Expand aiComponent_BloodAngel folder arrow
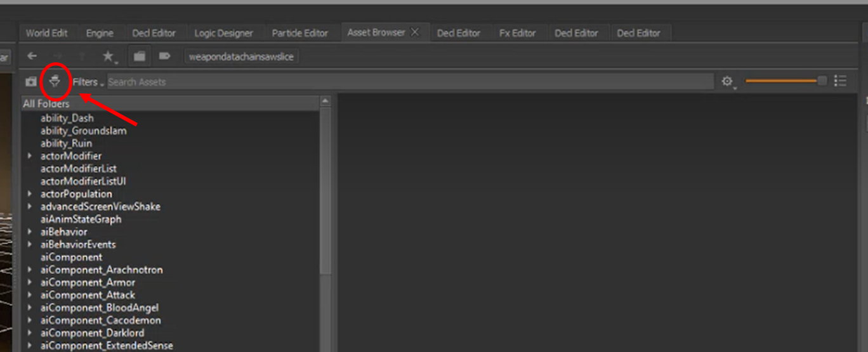The height and width of the screenshot is (352, 868). [29, 308]
